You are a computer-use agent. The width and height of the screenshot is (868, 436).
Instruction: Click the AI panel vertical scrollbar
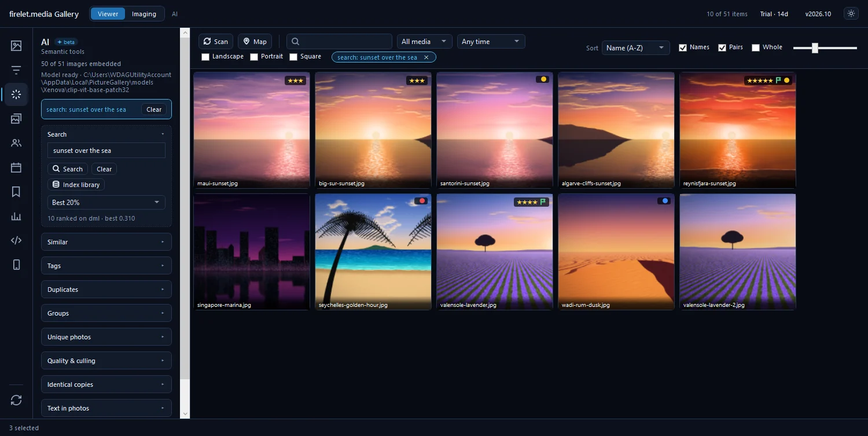click(x=185, y=207)
